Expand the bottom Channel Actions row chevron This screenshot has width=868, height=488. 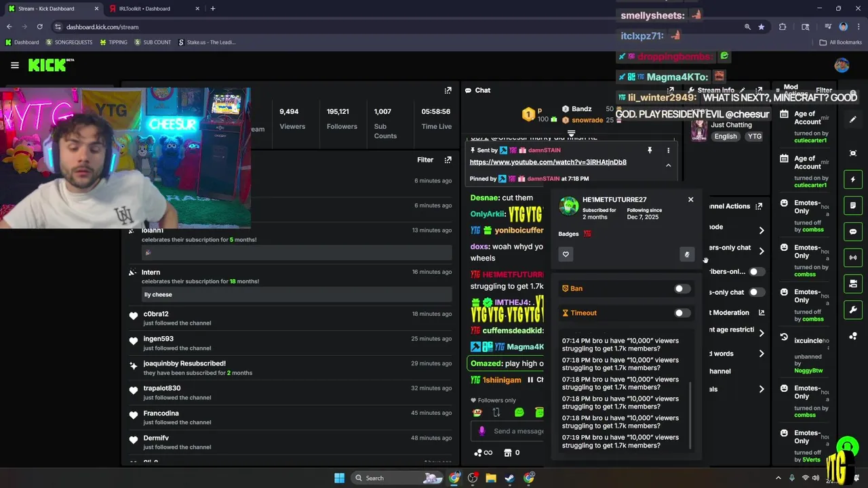point(761,389)
